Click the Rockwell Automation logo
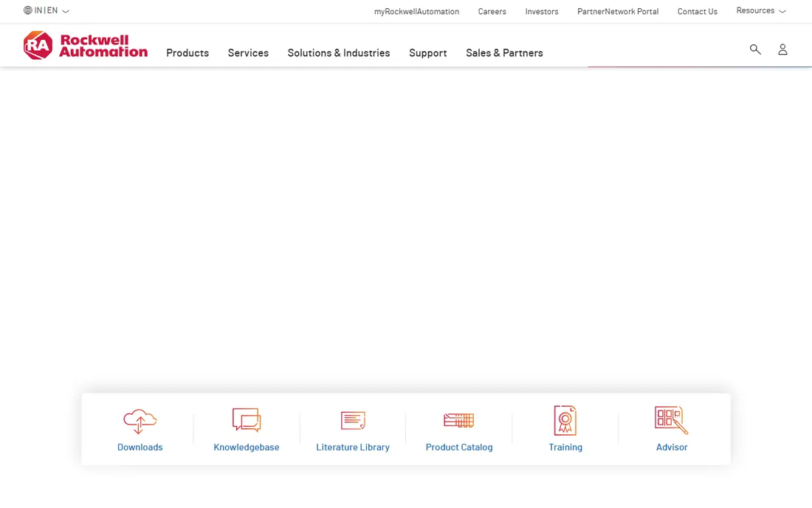 click(x=86, y=46)
